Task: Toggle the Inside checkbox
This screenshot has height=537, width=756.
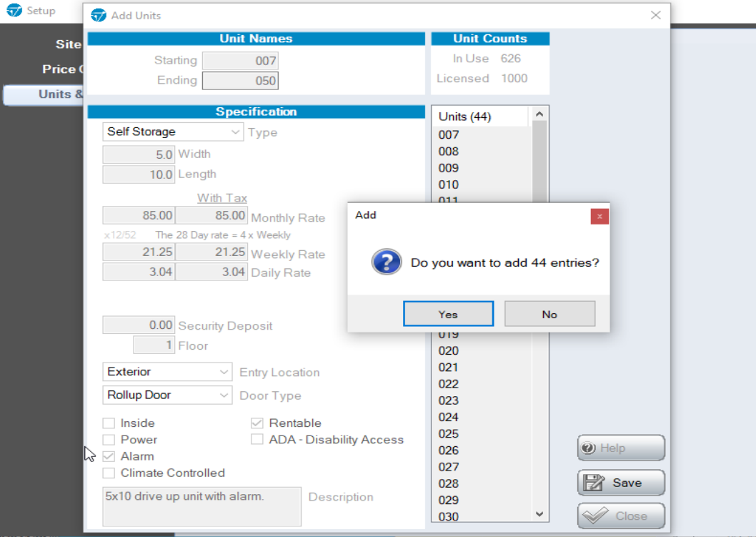Action: pyautogui.click(x=109, y=423)
